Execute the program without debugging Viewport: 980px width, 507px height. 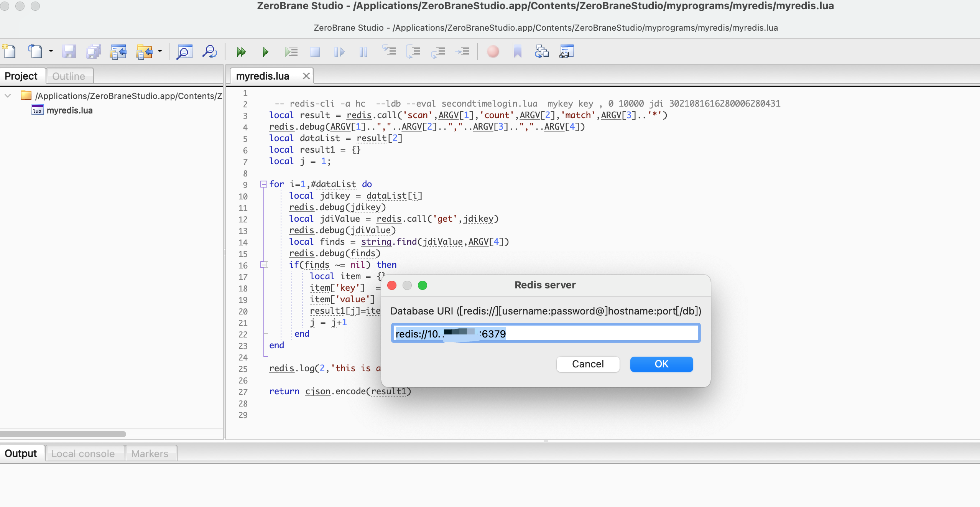click(x=241, y=51)
